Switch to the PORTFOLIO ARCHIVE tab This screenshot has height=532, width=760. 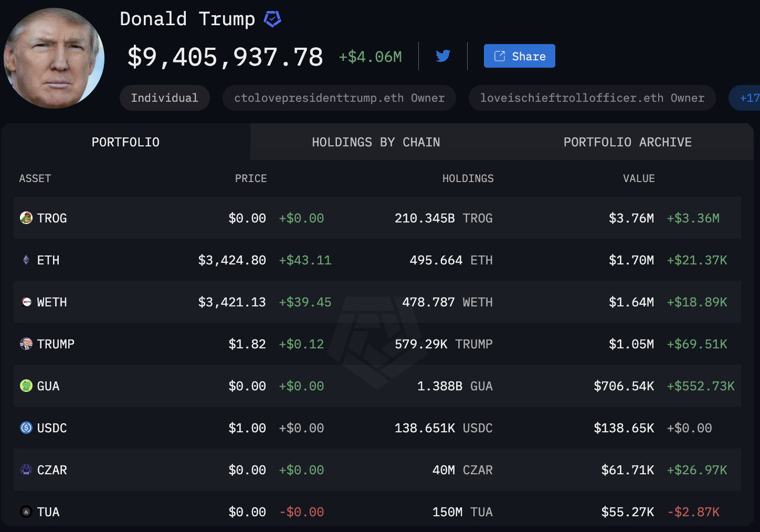coord(628,142)
